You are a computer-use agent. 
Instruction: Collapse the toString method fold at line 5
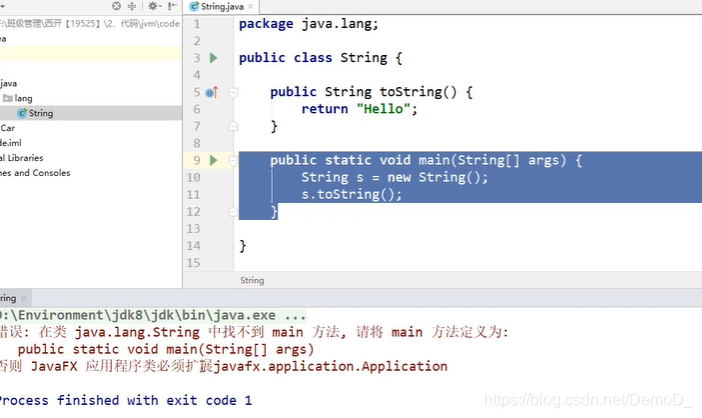tap(233, 92)
